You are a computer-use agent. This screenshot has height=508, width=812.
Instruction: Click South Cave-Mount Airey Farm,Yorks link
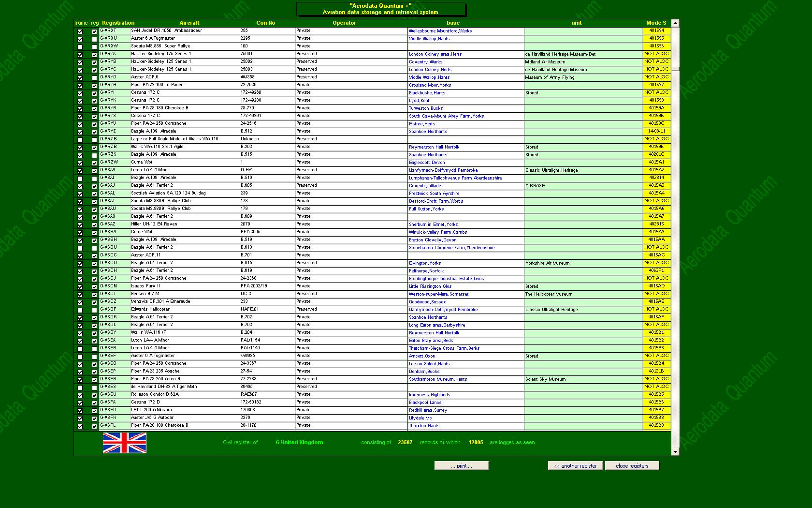tap(446, 116)
